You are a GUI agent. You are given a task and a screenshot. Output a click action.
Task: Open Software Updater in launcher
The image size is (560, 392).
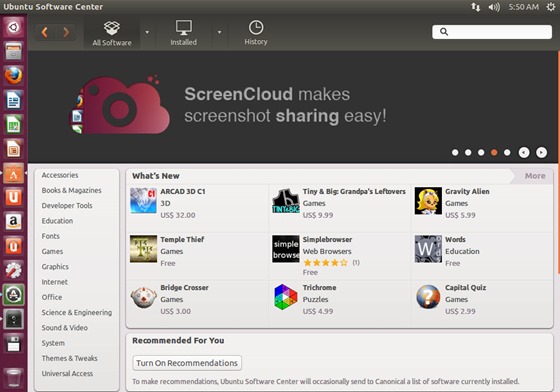tap(14, 295)
